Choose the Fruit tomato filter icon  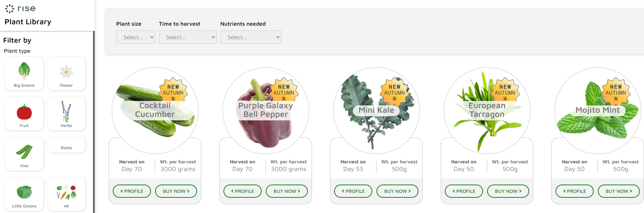click(x=24, y=113)
